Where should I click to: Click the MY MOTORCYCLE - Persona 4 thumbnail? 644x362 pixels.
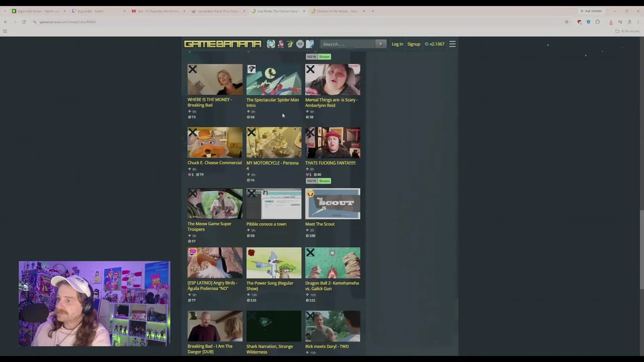(x=274, y=142)
